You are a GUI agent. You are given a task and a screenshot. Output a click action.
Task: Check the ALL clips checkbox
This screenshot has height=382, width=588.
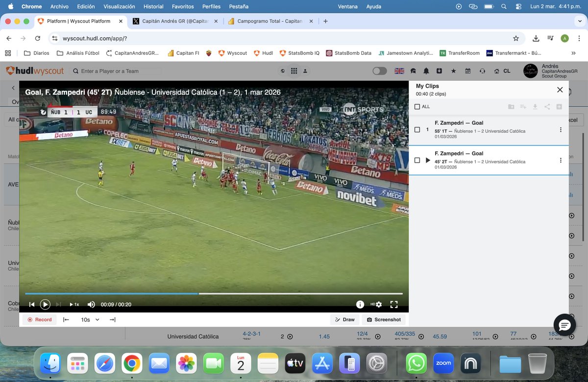(x=417, y=107)
